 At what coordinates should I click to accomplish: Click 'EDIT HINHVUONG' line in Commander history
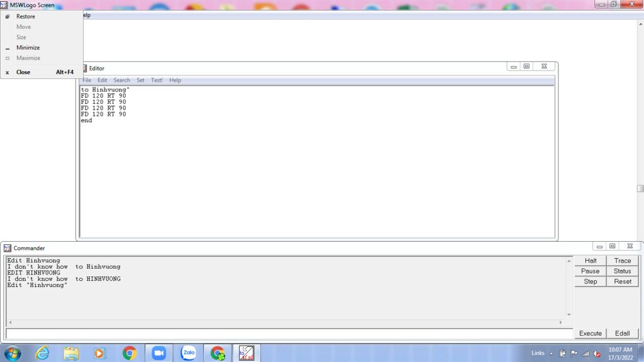coord(34,273)
